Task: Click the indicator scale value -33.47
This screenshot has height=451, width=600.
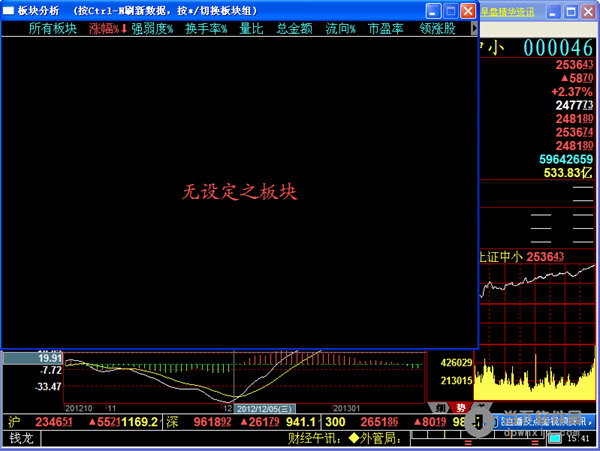Action: pyautogui.click(x=47, y=387)
